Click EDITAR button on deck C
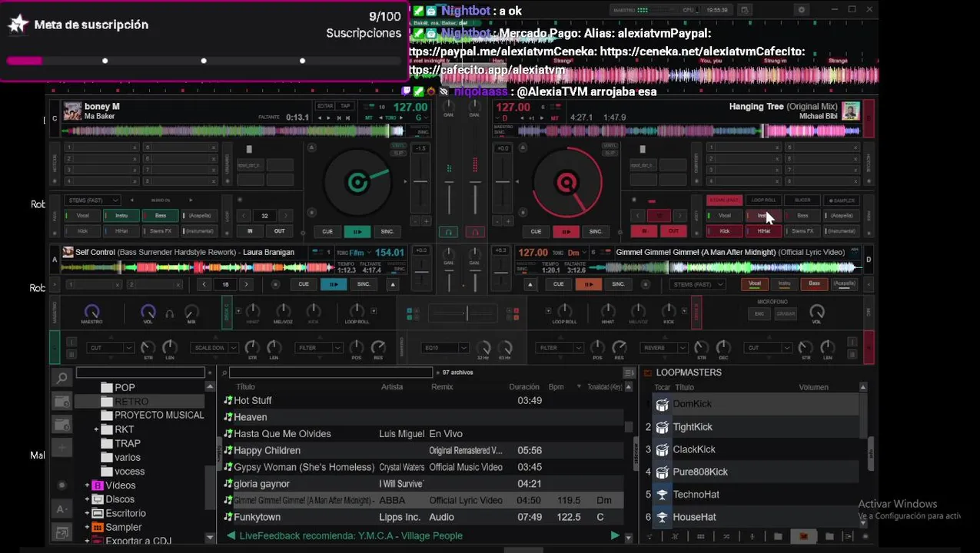Screen dimensions: 980x553 [x=325, y=106]
